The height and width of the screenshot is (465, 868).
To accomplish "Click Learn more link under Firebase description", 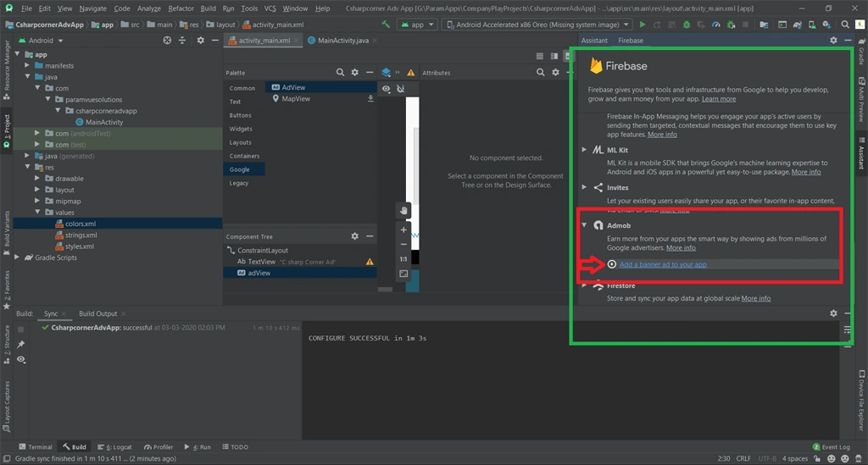I will tap(719, 99).
